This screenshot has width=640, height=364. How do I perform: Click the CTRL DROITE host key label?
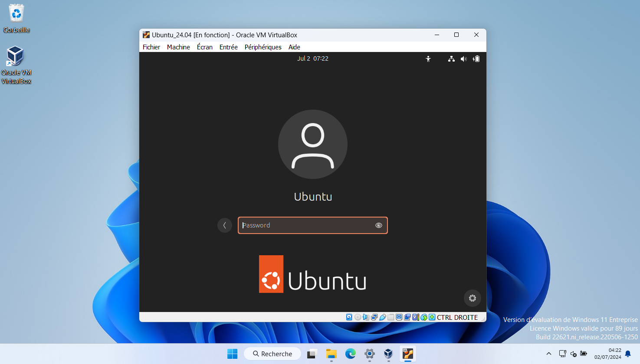tap(457, 318)
